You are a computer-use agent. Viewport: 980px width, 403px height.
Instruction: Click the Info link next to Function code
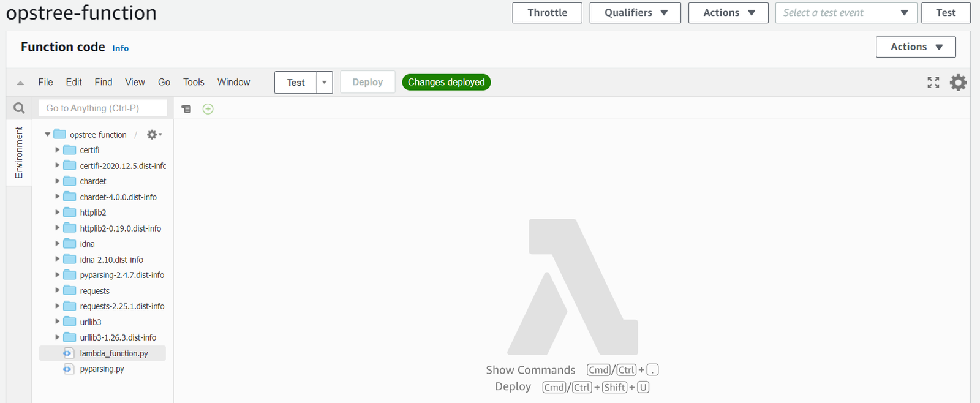click(121, 48)
